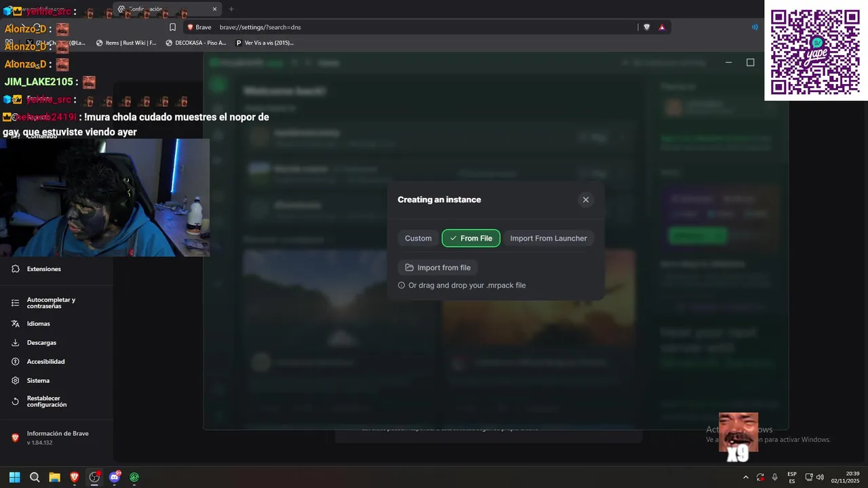Open the OBS Studio taskbar icon

point(94,477)
